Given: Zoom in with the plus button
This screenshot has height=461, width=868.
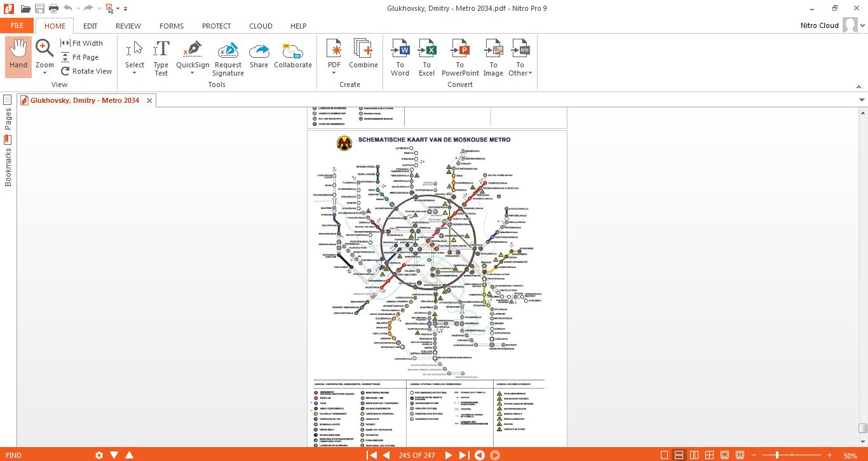Looking at the screenshot, I should (829, 455).
